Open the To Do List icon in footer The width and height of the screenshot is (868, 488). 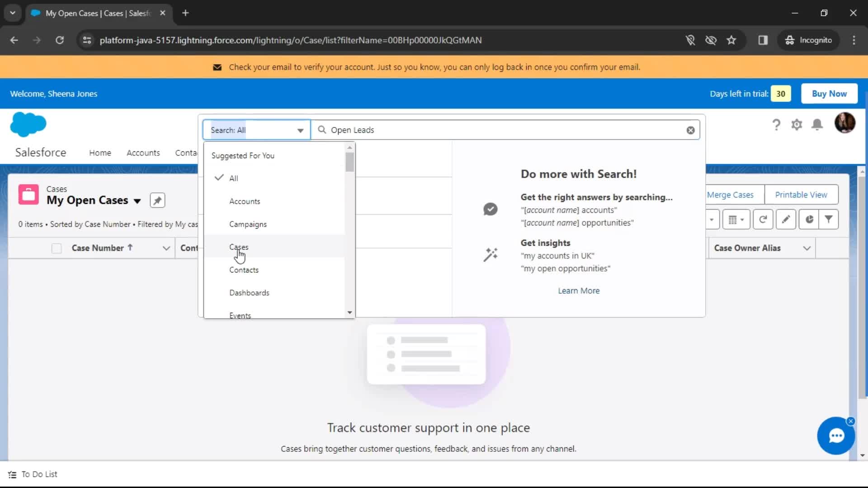[x=12, y=474]
